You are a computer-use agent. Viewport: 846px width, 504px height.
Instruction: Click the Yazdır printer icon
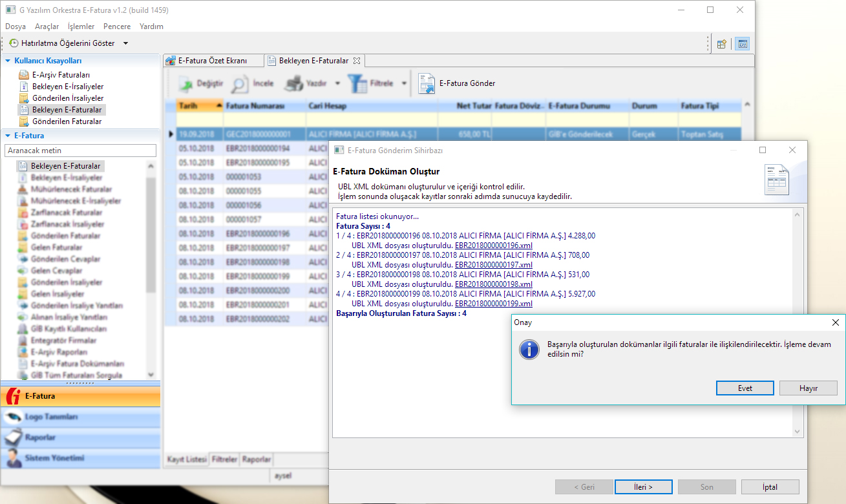pos(295,84)
